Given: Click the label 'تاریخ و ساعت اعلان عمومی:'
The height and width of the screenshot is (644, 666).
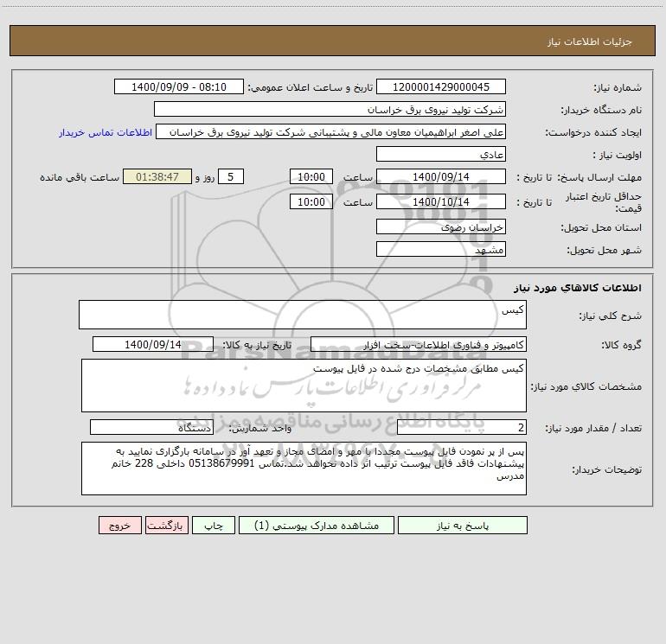Looking at the screenshot, I should tap(311, 87).
